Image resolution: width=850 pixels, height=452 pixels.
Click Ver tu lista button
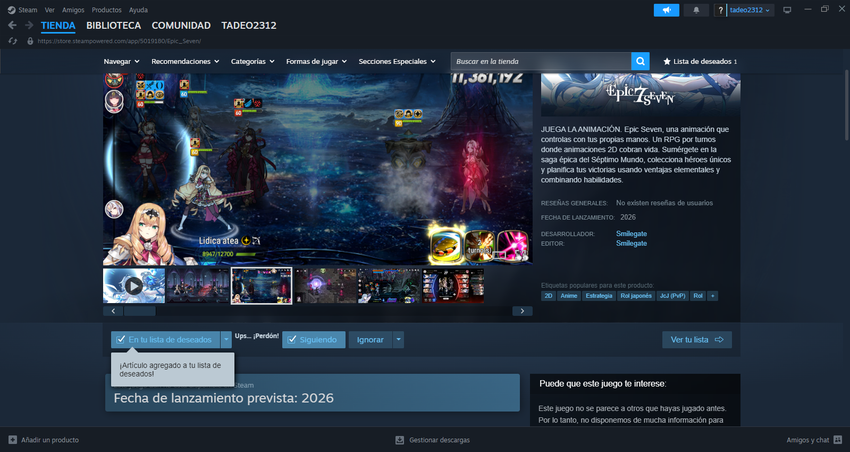pyautogui.click(x=697, y=340)
